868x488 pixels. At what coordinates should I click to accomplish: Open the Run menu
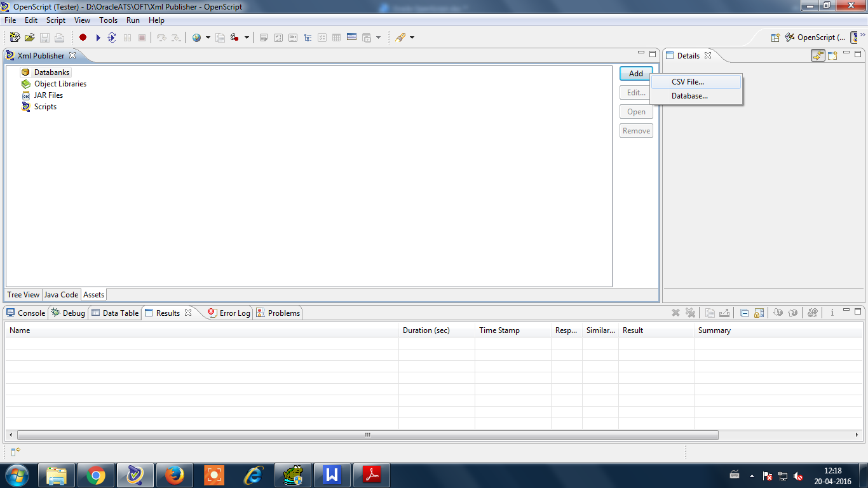coord(133,20)
